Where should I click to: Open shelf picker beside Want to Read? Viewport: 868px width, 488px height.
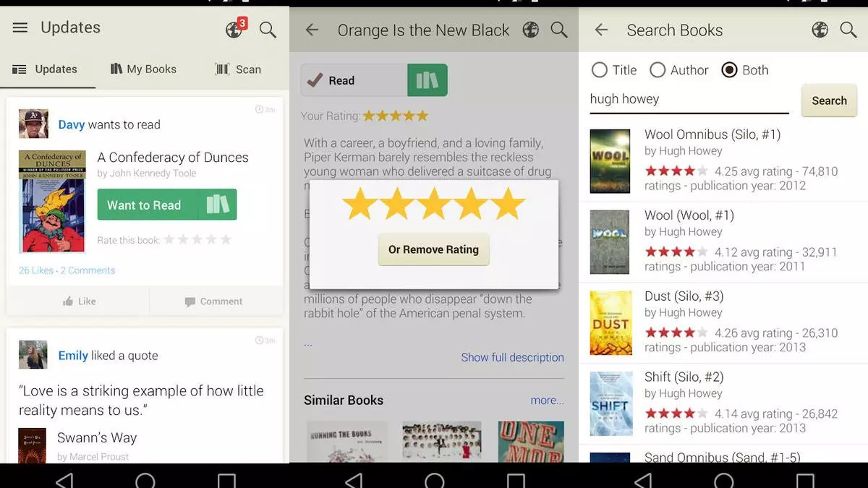(217, 205)
